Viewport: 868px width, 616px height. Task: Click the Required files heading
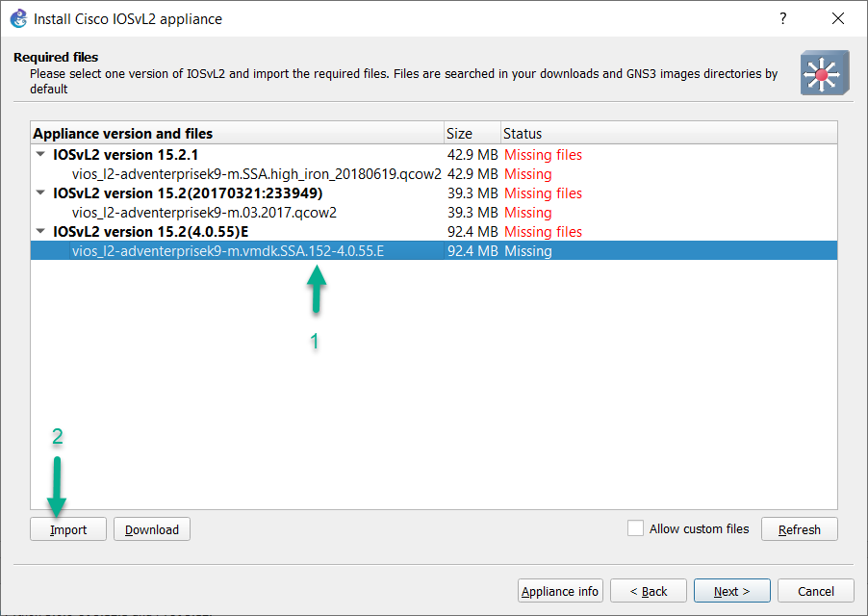tap(56, 57)
